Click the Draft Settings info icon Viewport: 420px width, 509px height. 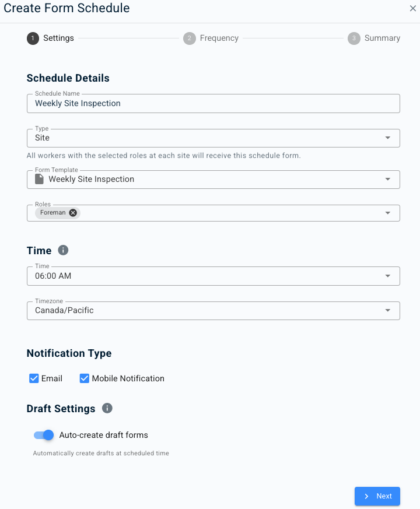(x=107, y=408)
